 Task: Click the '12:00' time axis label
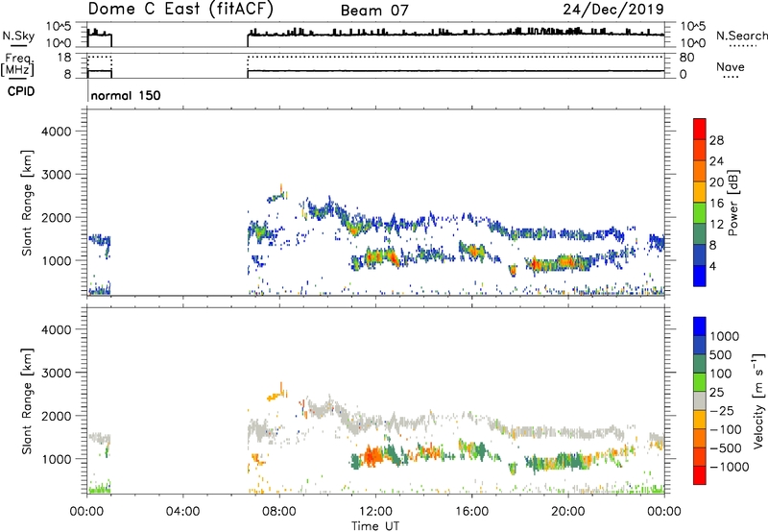click(x=375, y=512)
